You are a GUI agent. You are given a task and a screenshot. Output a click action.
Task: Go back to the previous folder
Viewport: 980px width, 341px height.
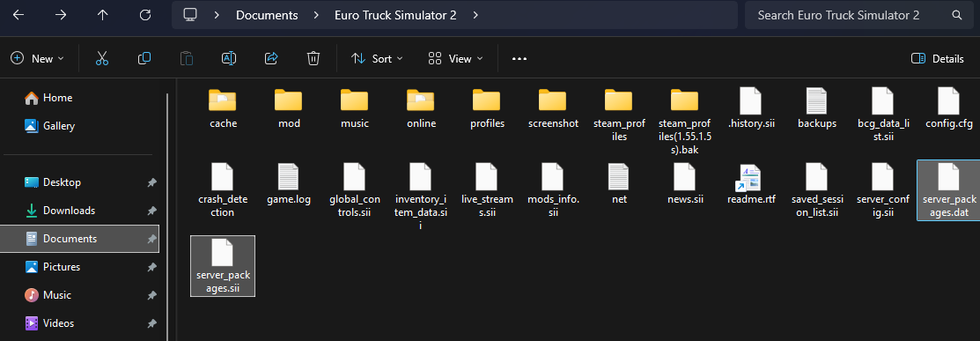tap(18, 15)
